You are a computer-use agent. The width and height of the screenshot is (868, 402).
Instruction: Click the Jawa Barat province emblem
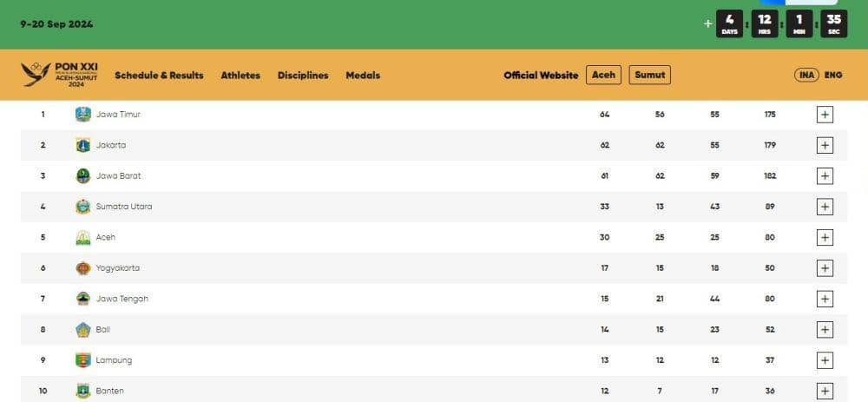[x=83, y=176]
